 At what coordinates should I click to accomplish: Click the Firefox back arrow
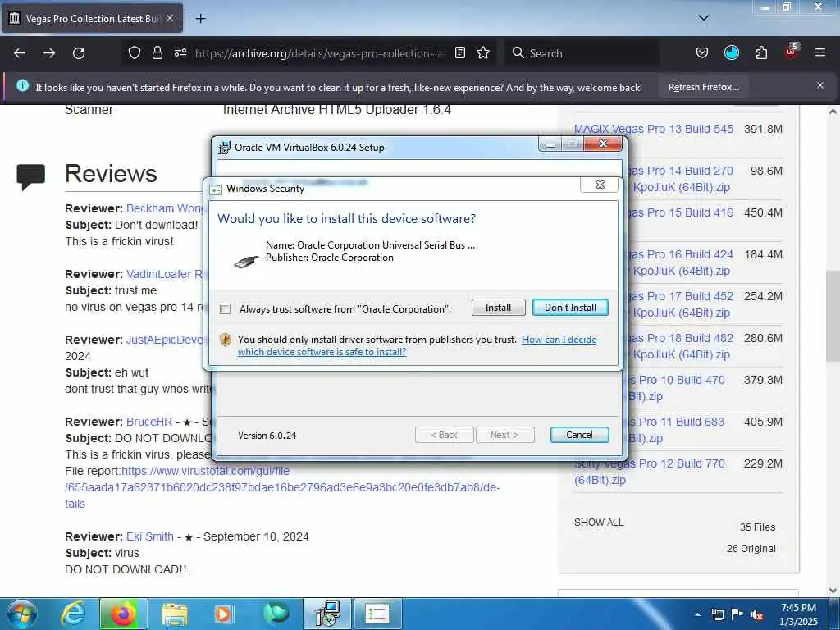point(20,53)
